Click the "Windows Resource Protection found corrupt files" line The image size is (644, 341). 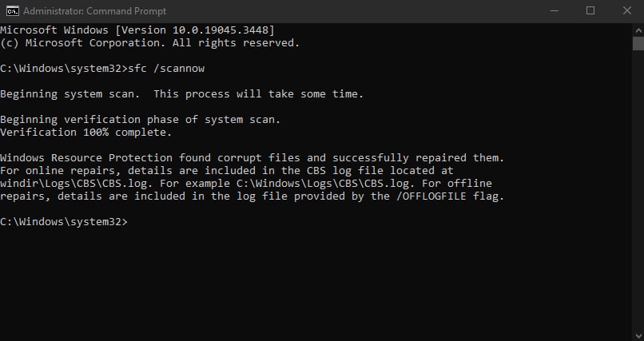coord(252,157)
